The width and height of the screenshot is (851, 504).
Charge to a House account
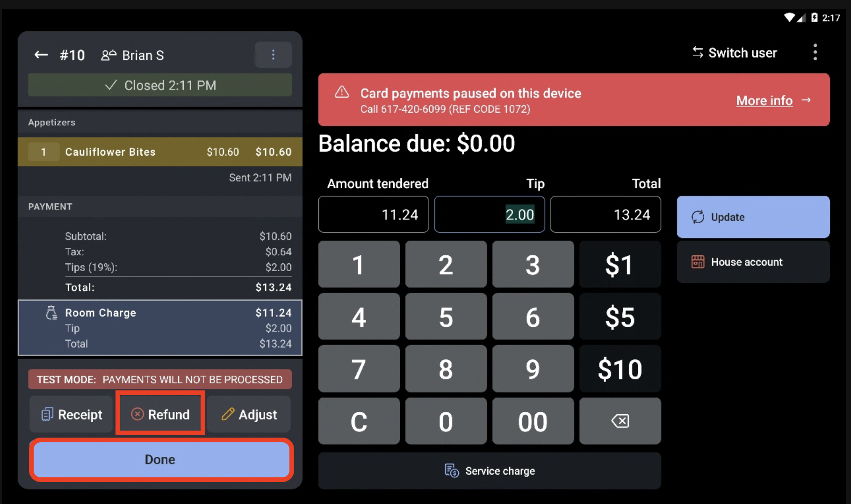(x=753, y=262)
